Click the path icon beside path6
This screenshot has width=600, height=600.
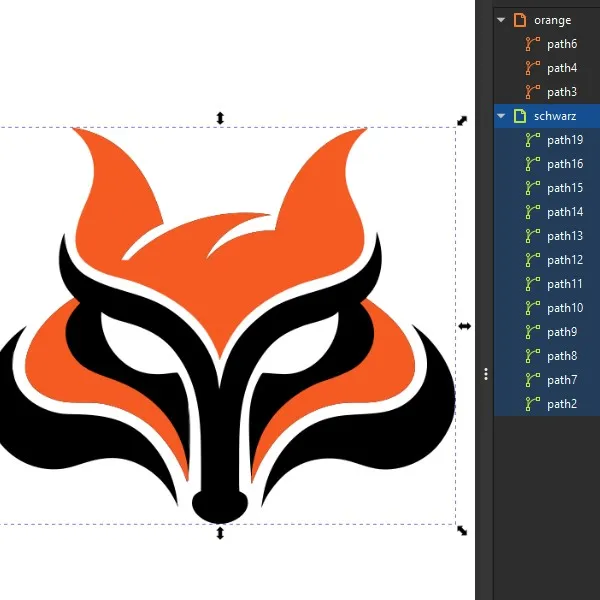pyautogui.click(x=533, y=44)
